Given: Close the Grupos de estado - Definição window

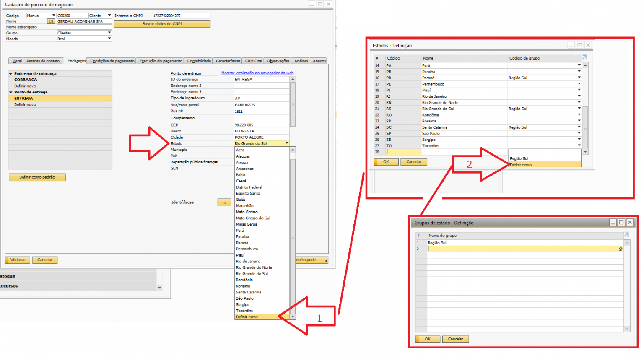Looking at the screenshot, I should tap(630, 223).
